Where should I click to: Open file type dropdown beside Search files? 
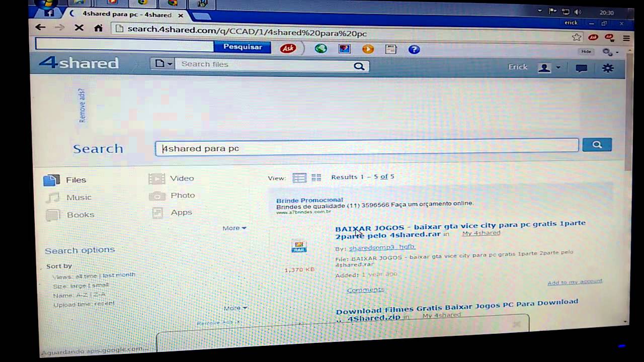coord(164,63)
